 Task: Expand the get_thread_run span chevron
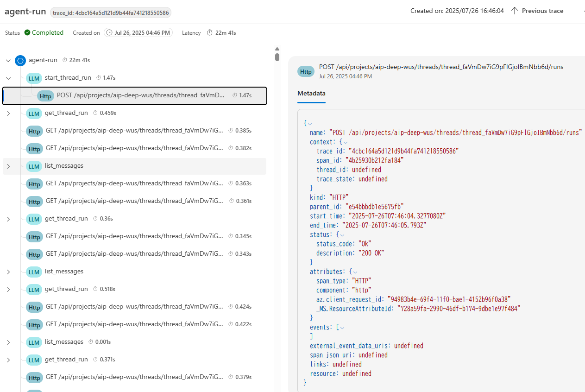tap(8, 113)
